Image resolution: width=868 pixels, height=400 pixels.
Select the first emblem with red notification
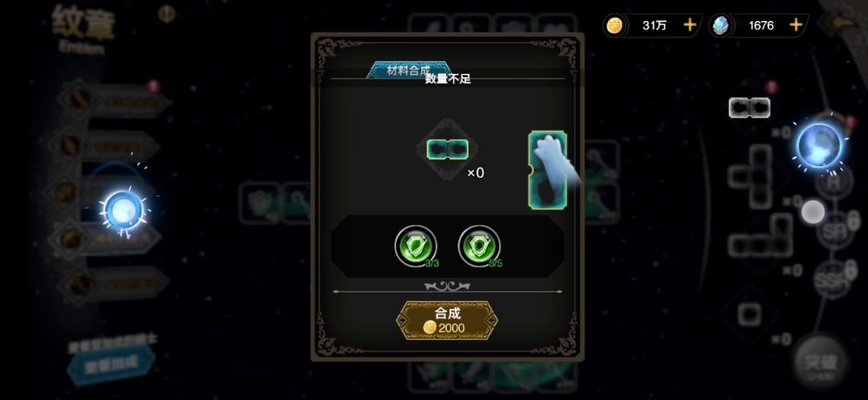pos(114,100)
